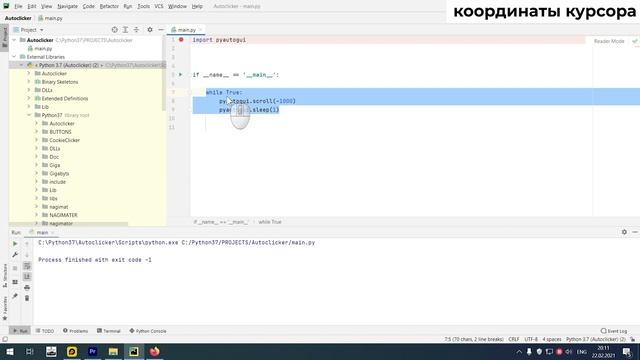This screenshot has width=640, height=360.
Task: Switch to main.py editor tab
Action: 186,30
